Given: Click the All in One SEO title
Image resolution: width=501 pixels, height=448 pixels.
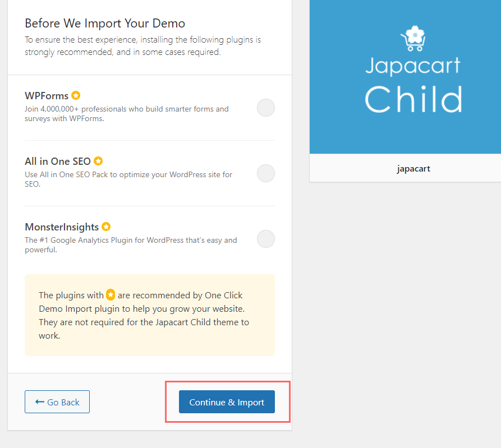Looking at the screenshot, I should point(58,161).
